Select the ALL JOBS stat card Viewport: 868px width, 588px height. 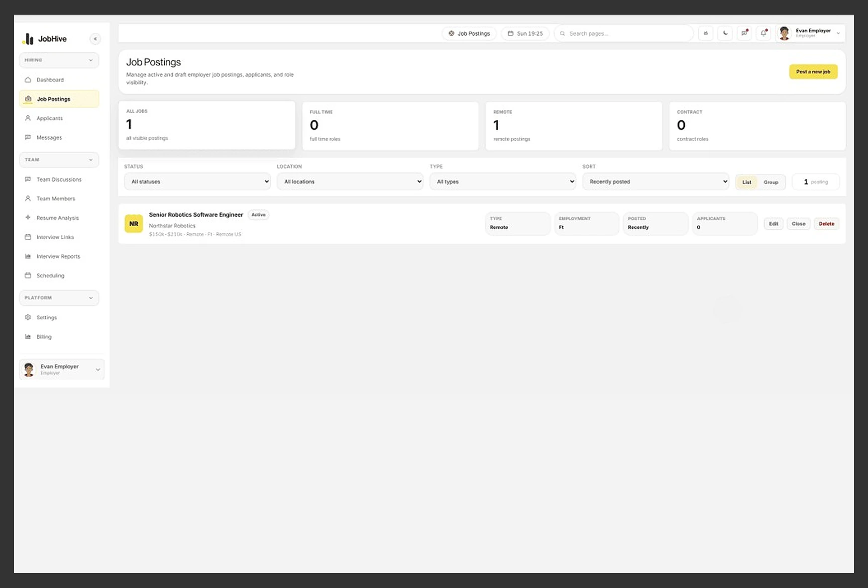(207, 125)
